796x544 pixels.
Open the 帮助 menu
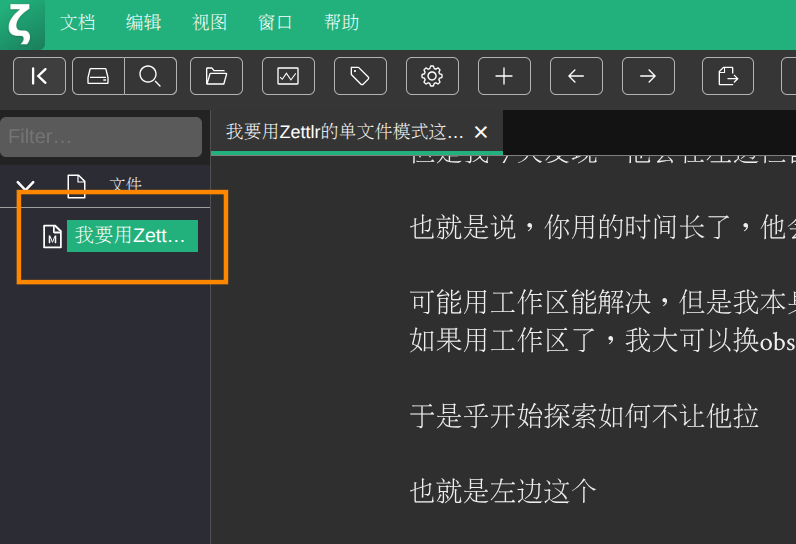pos(342,22)
